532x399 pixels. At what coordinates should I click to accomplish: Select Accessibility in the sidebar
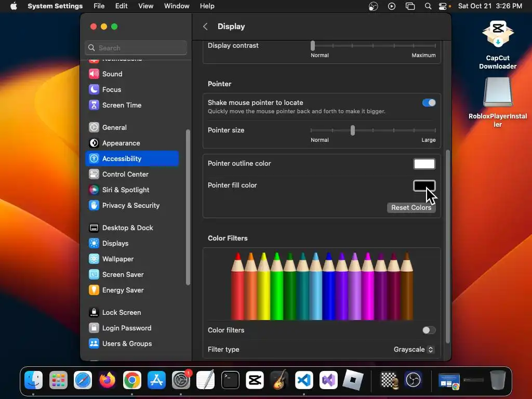point(132,159)
